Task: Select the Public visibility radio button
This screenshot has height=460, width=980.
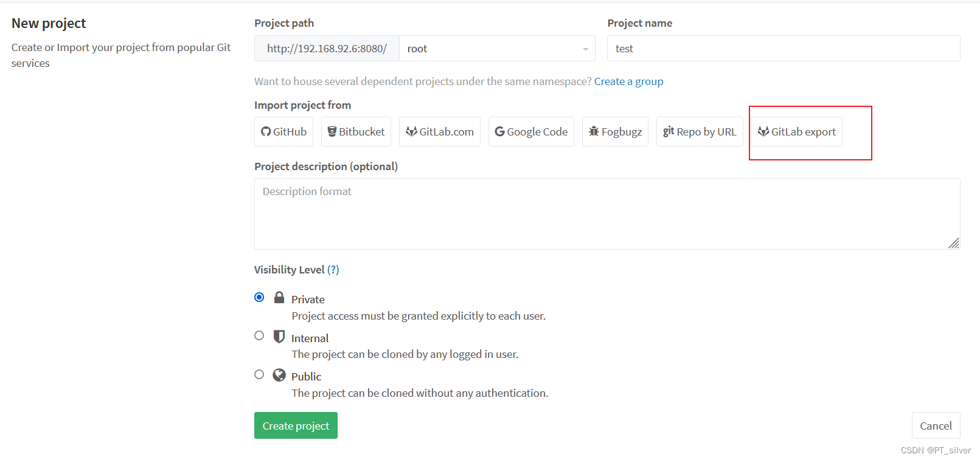Action: click(259, 374)
